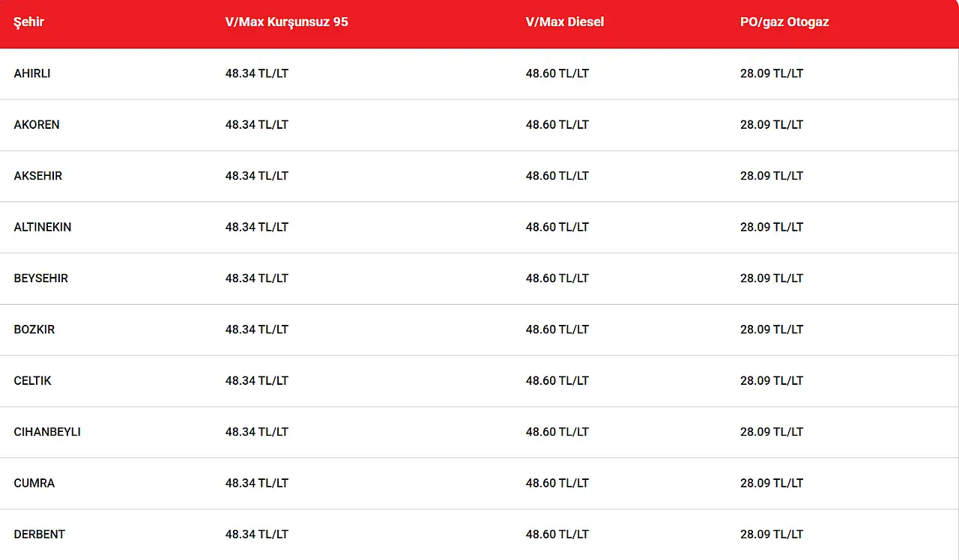Click the CIHANBEYLI city cell
Viewport: 959px width, 560px height.
pos(47,432)
